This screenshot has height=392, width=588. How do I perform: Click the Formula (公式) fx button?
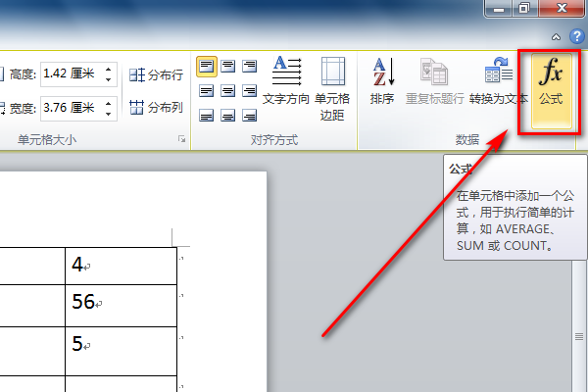pyautogui.click(x=551, y=91)
